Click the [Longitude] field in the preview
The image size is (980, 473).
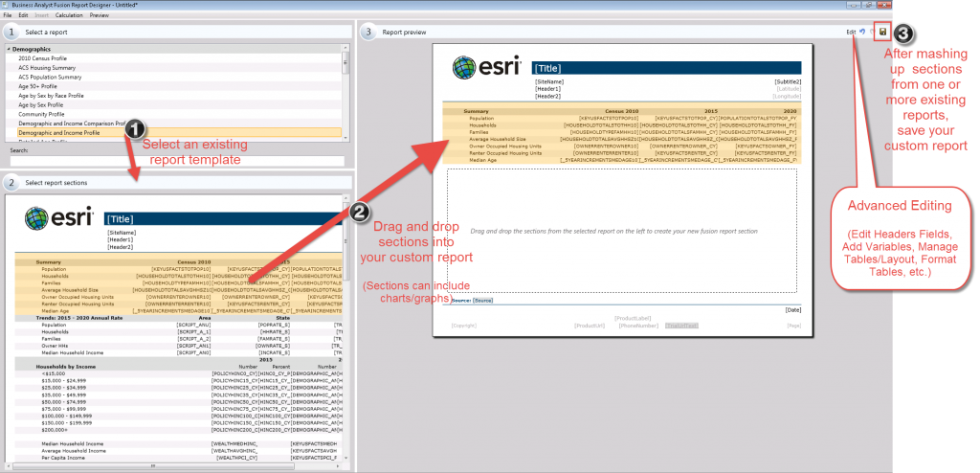point(787,97)
